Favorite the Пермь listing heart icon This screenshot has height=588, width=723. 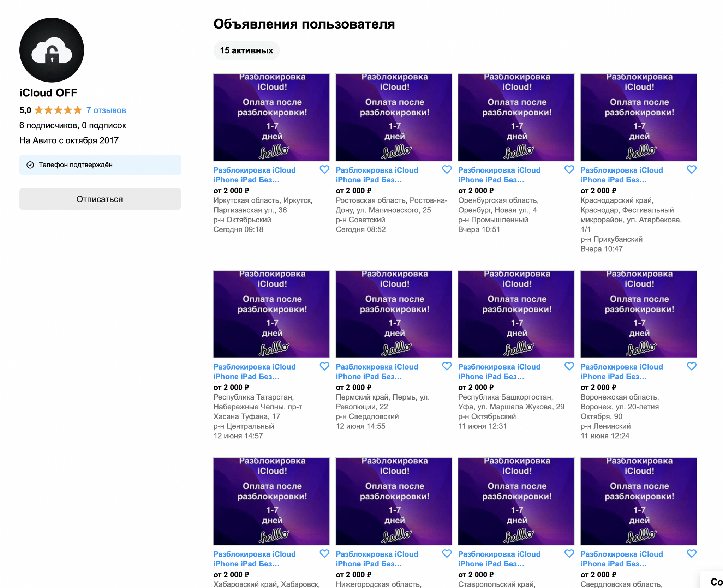(447, 366)
